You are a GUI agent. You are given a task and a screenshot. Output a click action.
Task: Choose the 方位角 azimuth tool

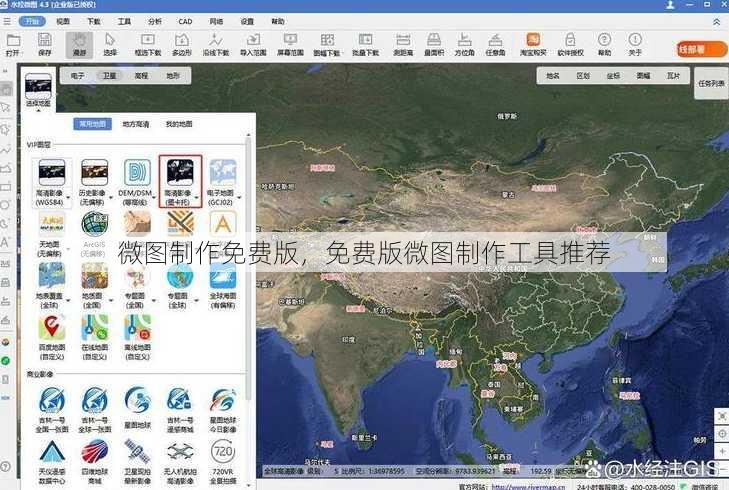(464, 44)
